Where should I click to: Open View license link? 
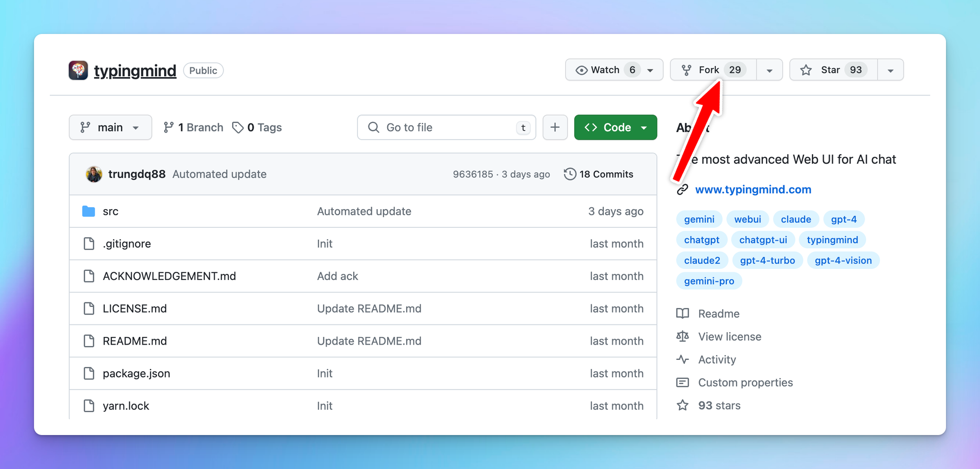point(730,336)
